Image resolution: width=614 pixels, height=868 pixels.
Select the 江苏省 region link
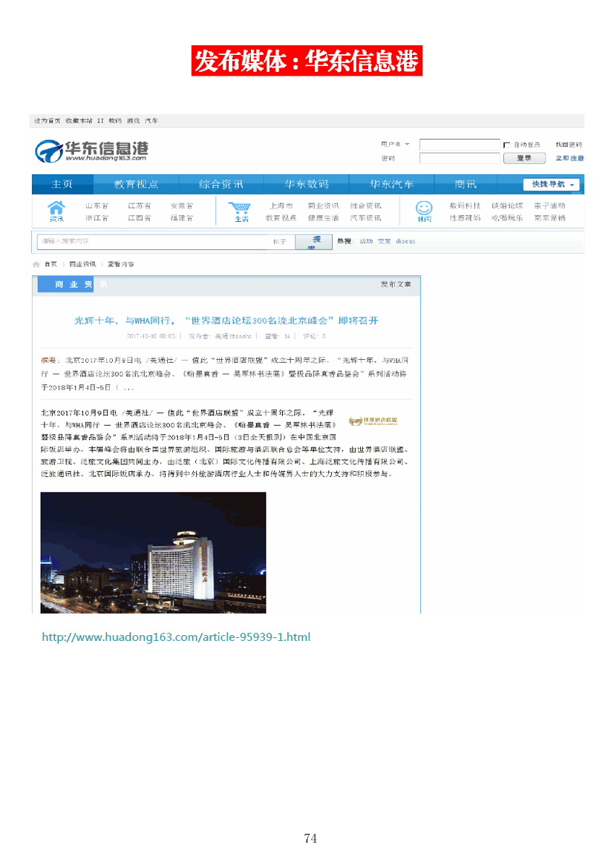tap(139, 206)
